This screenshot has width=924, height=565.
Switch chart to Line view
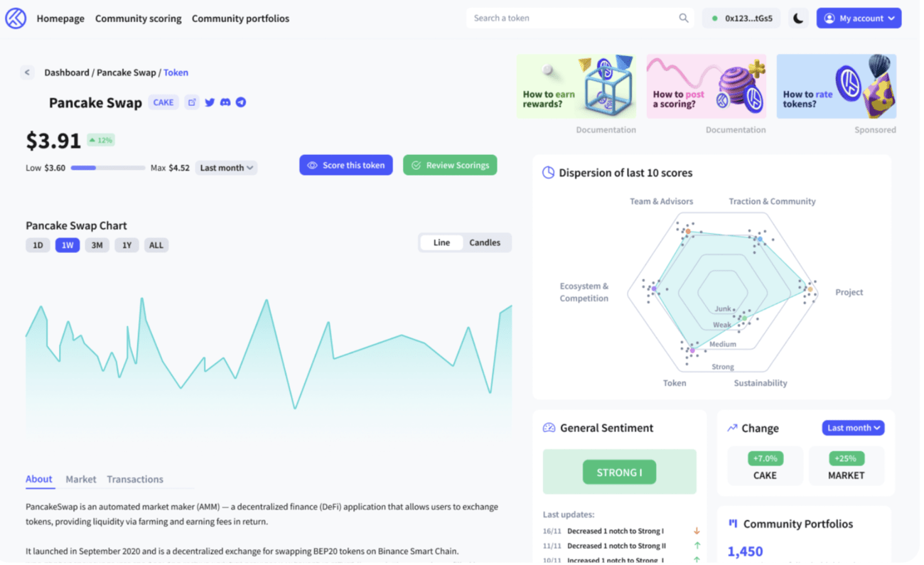441,242
